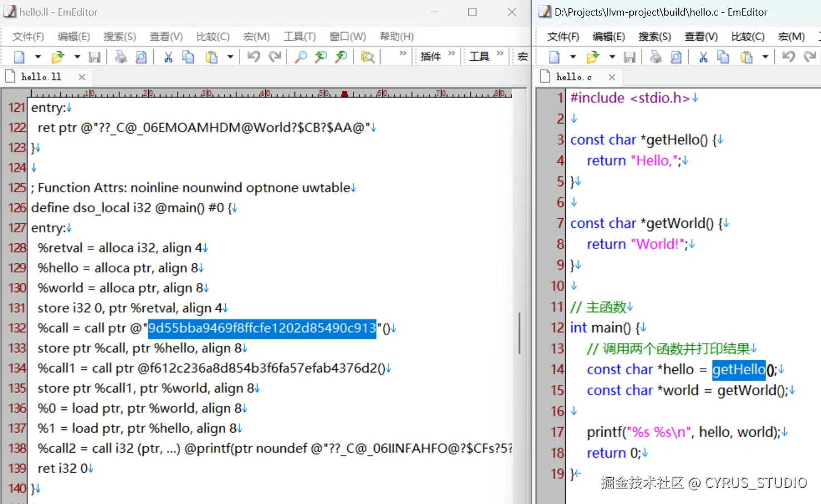Screen dimensions: 821x504
Task: Click Paste clipboard icon in hello.c window
Action: (746, 57)
